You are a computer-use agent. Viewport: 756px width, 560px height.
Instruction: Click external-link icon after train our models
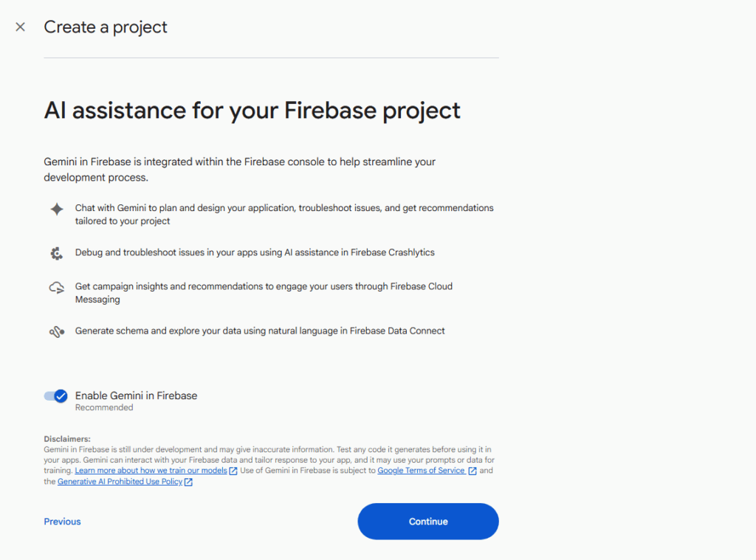(233, 471)
